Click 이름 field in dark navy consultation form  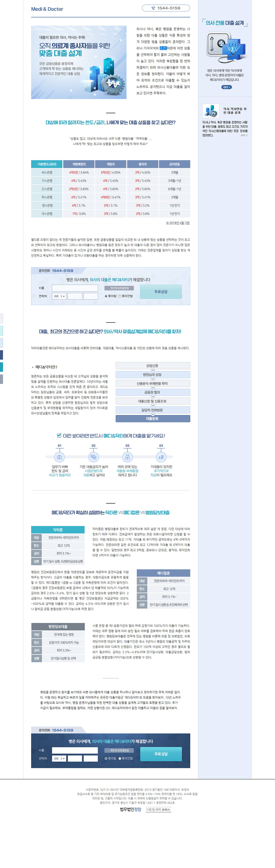[x=75, y=750]
